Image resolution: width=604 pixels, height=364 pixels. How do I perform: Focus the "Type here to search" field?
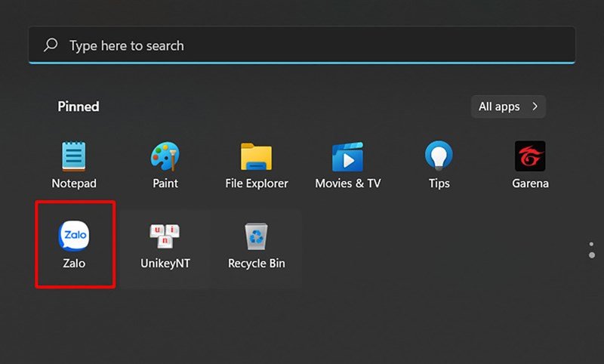tap(302, 45)
